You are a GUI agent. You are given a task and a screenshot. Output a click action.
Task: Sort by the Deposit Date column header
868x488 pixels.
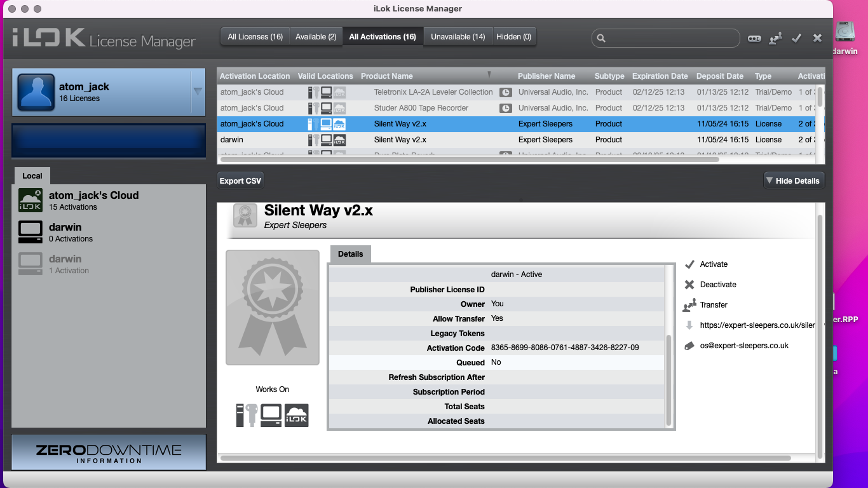click(x=720, y=76)
